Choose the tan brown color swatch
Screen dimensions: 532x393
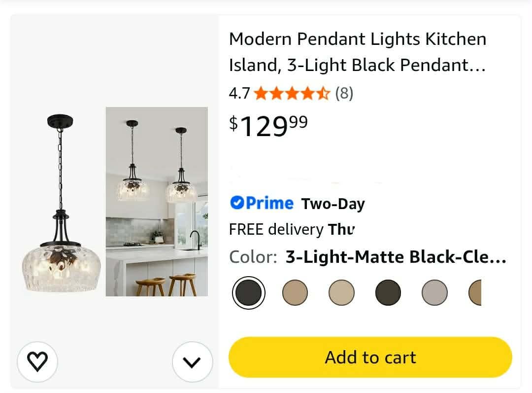(x=295, y=293)
